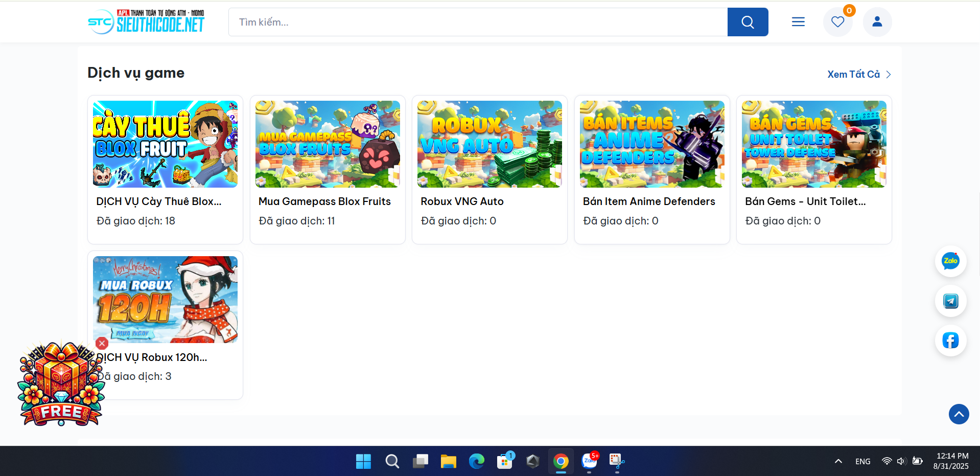Click title DỊCH VỤ Robux 120h...
980x476 pixels.
152,357
